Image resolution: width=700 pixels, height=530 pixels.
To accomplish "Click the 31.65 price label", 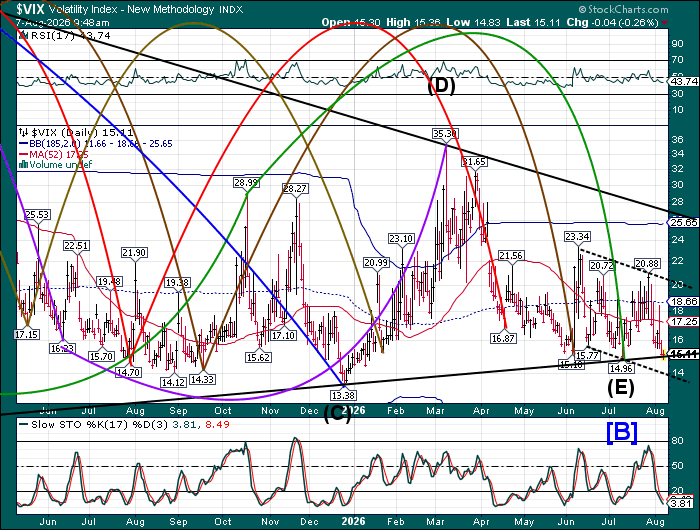I will [474, 162].
